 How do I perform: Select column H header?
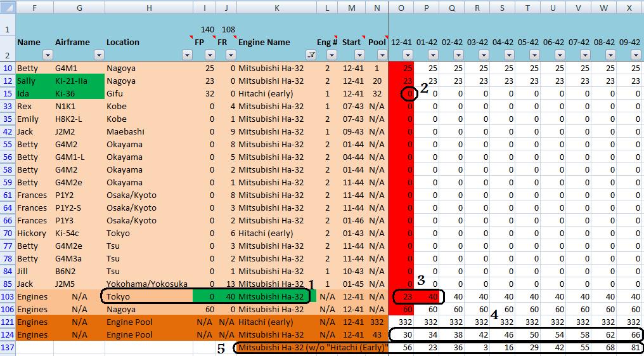pyautogui.click(x=149, y=8)
